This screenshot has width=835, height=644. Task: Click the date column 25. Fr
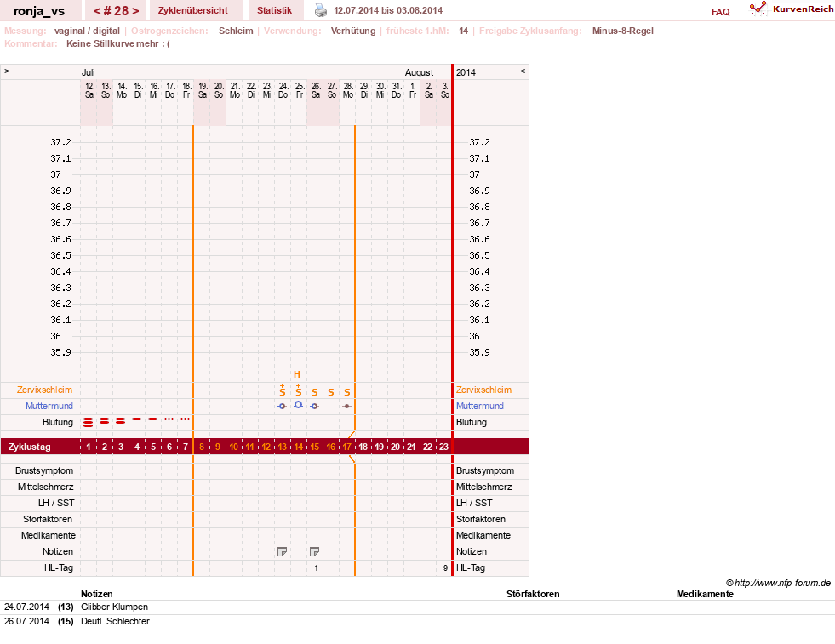[x=300, y=90]
